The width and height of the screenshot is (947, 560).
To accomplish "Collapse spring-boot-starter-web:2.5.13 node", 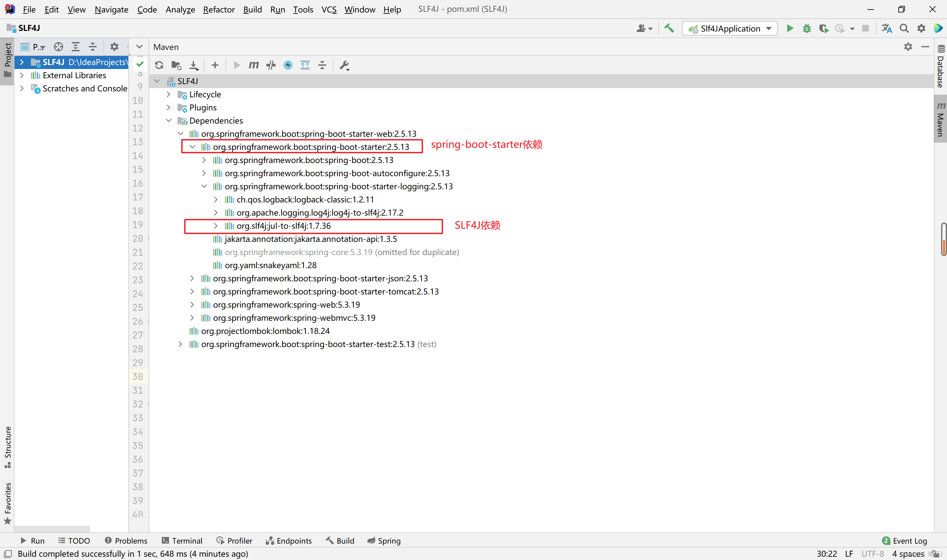I will point(181,133).
